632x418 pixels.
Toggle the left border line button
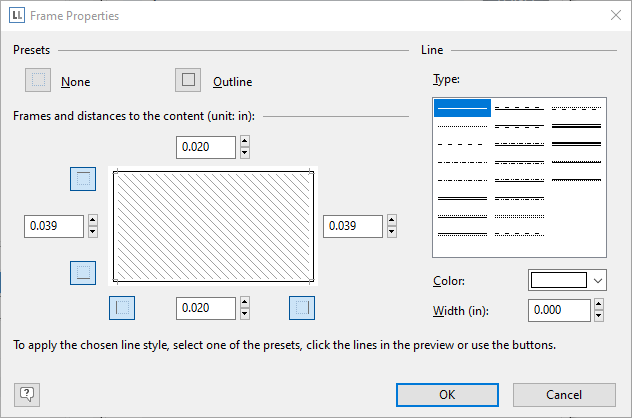tap(121, 308)
